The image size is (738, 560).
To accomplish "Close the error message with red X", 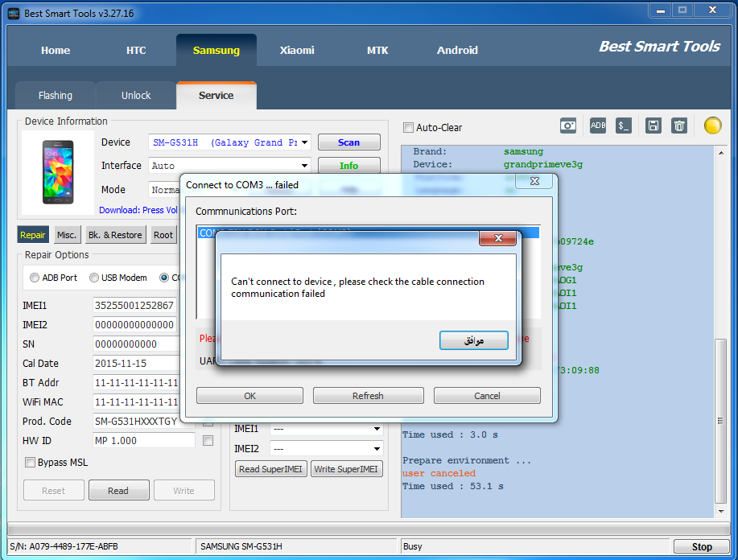I will [498, 238].
